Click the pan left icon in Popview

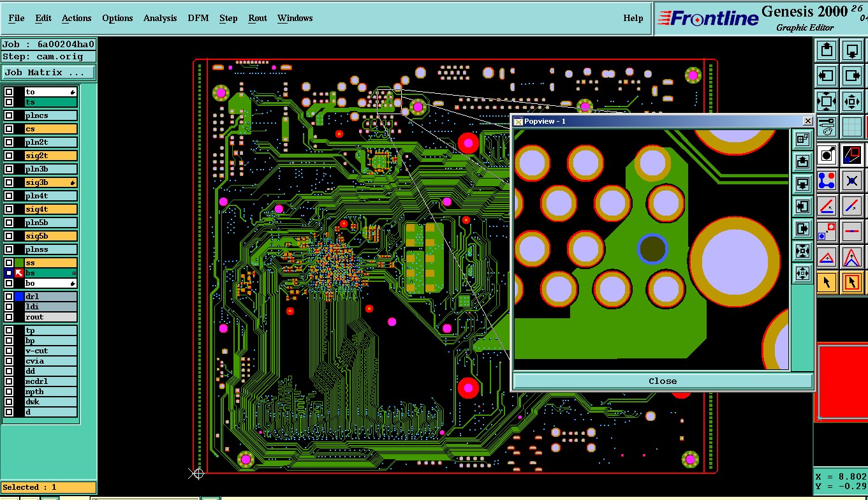(802, 206)
